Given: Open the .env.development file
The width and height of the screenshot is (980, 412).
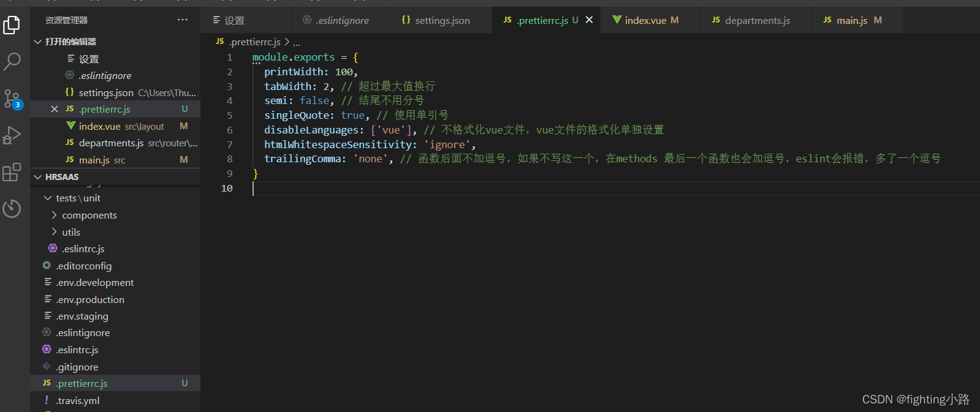Looking at the screenshot, I should 115,282.
